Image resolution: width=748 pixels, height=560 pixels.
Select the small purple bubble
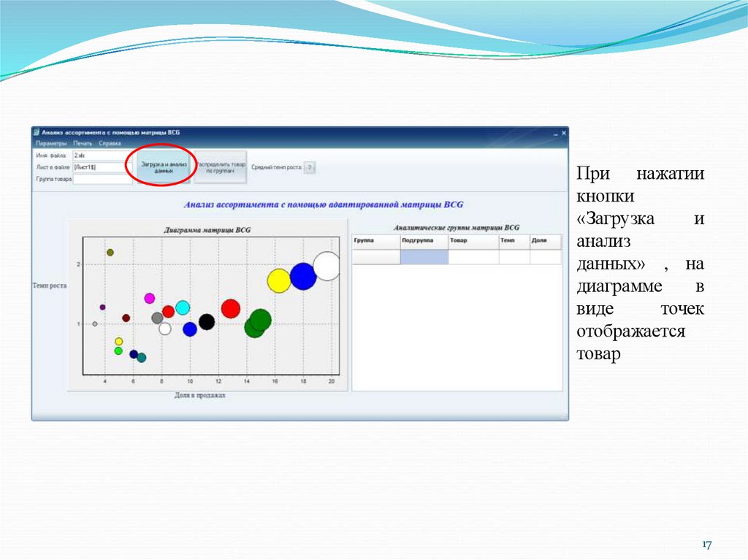[x=102, y=307]
